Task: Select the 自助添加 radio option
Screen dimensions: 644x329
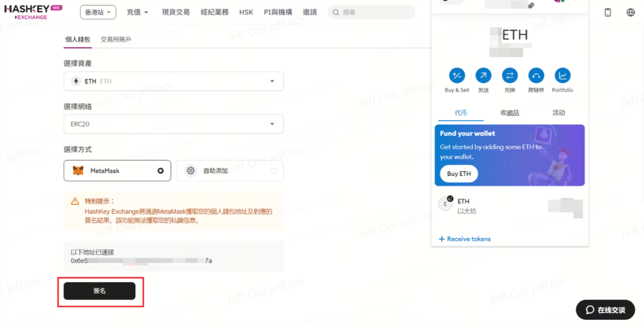Action: point(273,171)
